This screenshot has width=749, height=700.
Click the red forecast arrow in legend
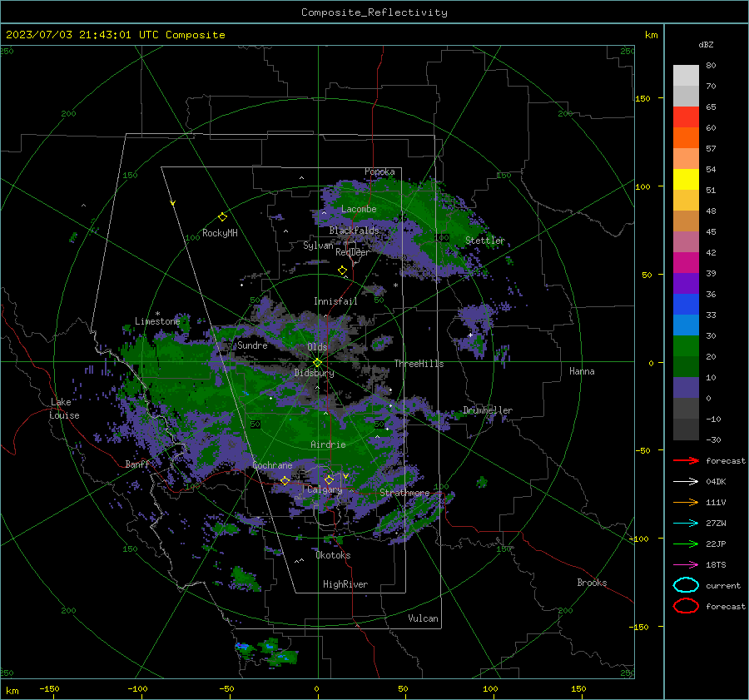tap(686, 460)
